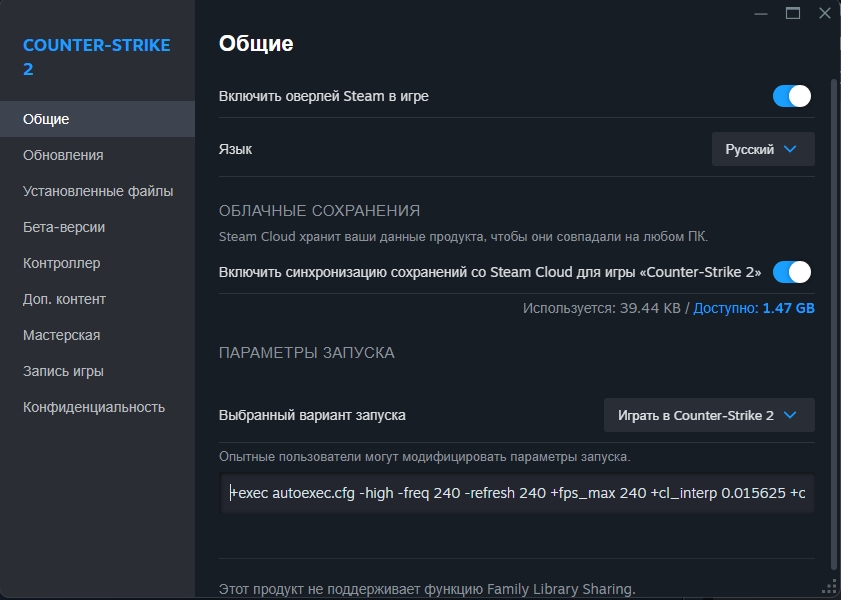The image size is (841, 600).
Task: Open Доп. контент in the sidebar
Action: pyautogui.click(x=64, y=299)
